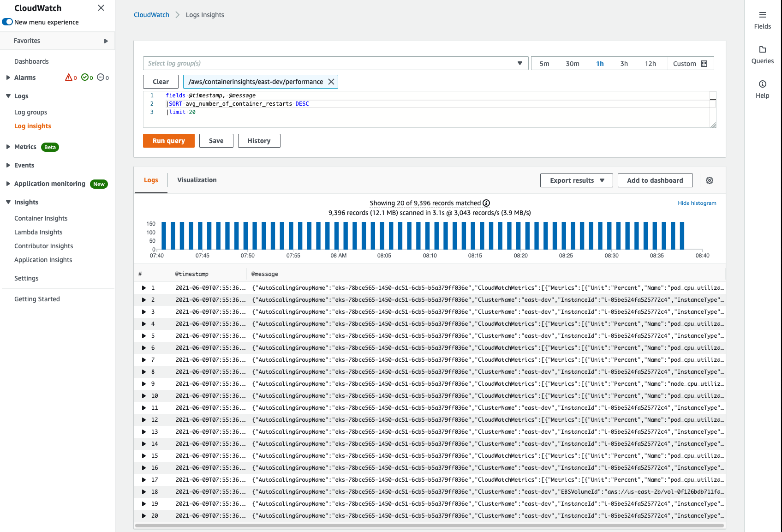The height and width of the screenshot is (532, 782).
Task: Click the horizontal scrollbar under results
Action: click(429, 526)
